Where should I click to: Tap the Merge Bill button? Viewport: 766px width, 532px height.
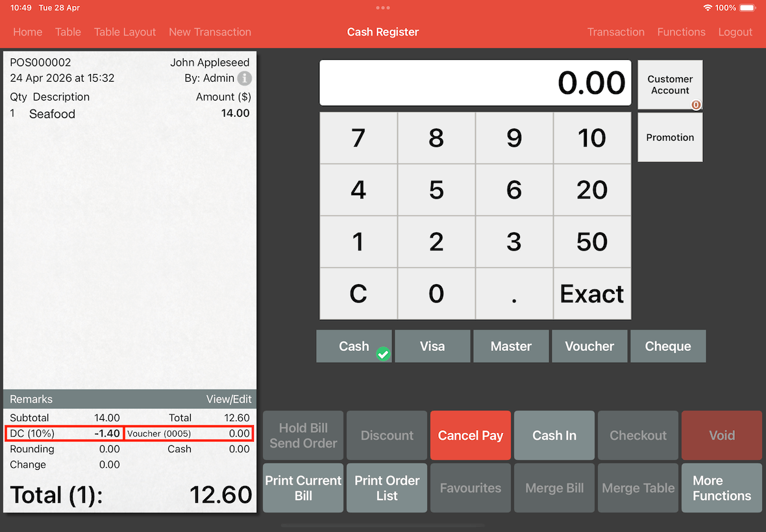click(554, 488)
